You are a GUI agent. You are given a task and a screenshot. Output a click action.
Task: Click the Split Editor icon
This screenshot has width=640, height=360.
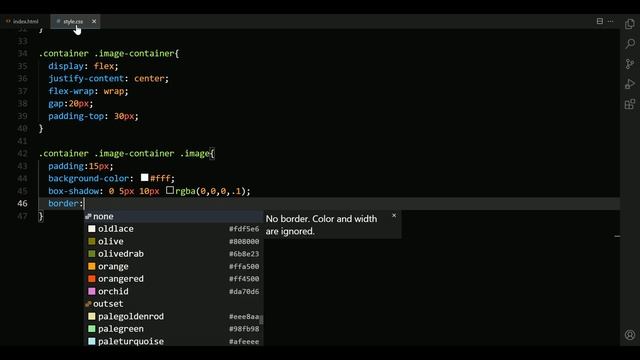tap(600, 21)
